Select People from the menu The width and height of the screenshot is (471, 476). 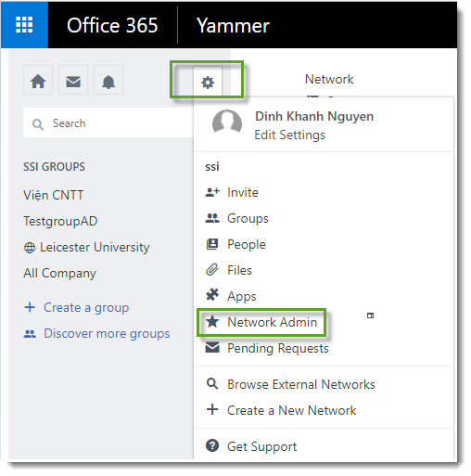247,245
